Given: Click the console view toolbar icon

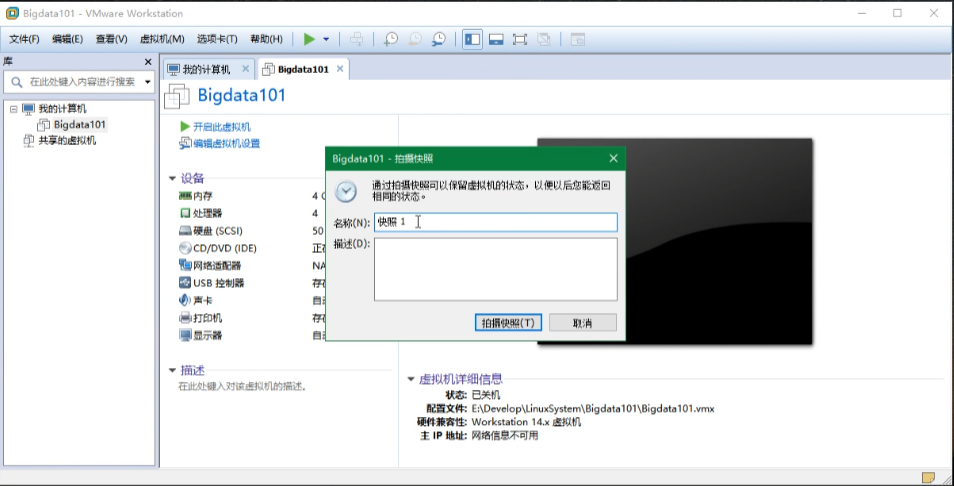Looking at the screenshot, I should 577,40.
